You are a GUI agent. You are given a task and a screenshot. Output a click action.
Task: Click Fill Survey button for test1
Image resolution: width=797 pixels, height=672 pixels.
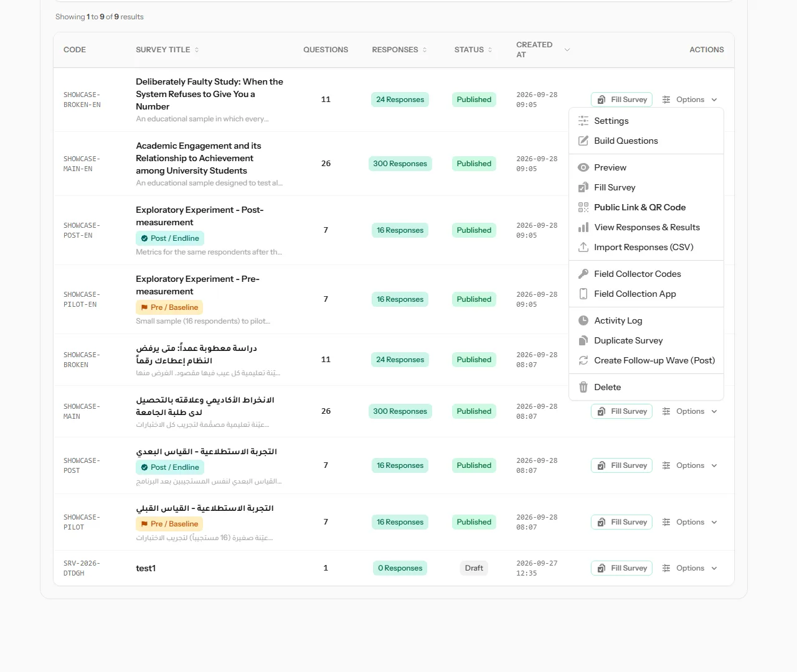coord(621,568)
